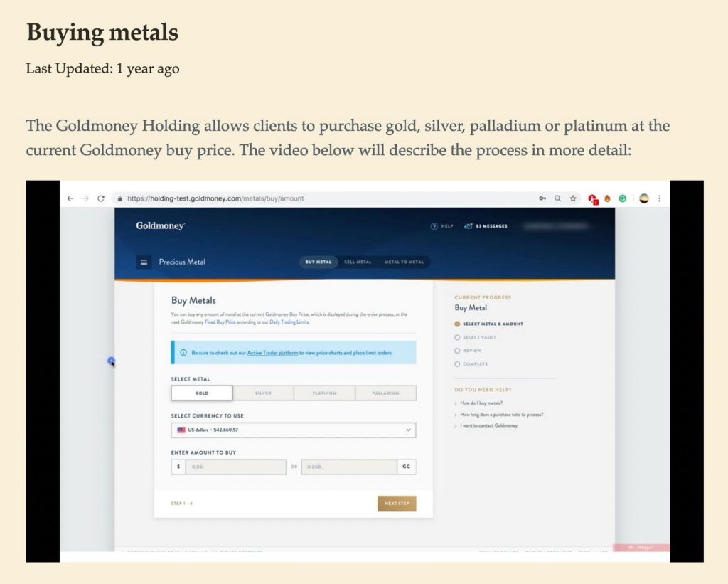Open the Chrome three-dot menu
This screenshot has height=584, width=728.
click(x=660, y=198)
